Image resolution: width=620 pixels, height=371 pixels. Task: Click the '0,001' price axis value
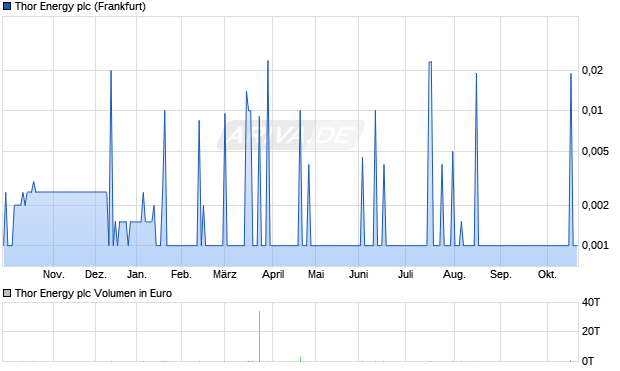pos(595,246)
